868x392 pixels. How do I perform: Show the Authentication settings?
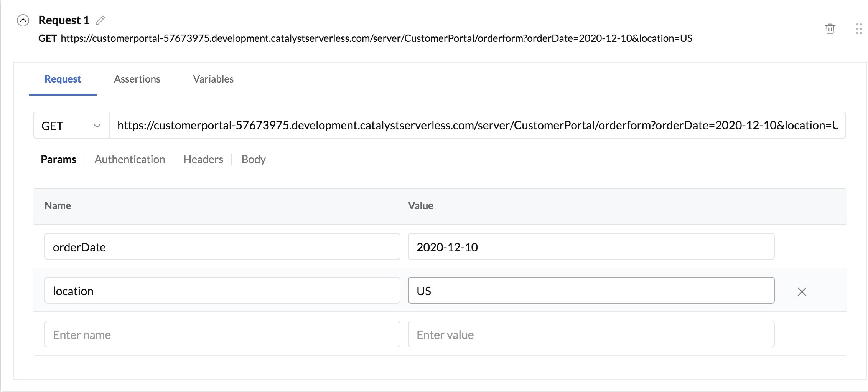pos(130,159)
